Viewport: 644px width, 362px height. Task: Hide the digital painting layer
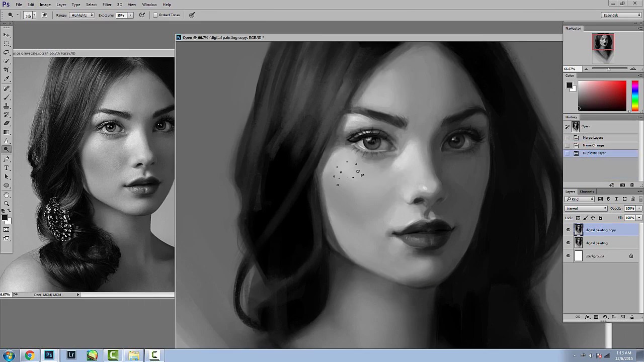tap(569, 243)
